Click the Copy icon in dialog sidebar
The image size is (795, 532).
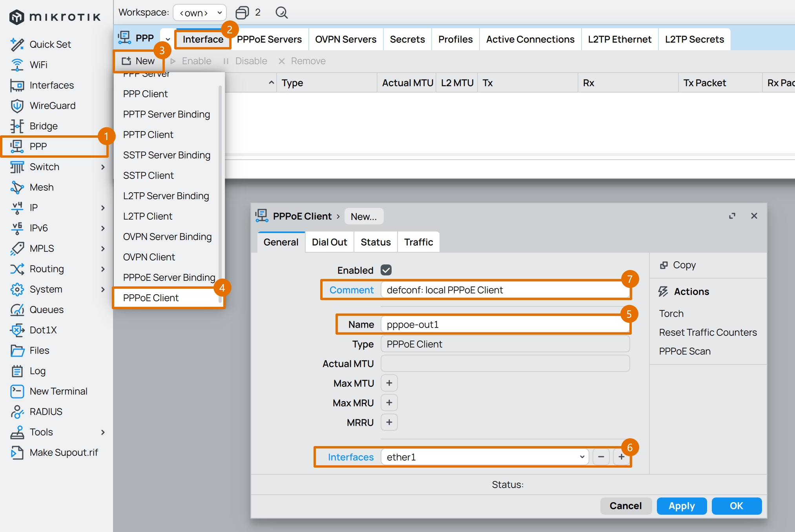(664, 265)
